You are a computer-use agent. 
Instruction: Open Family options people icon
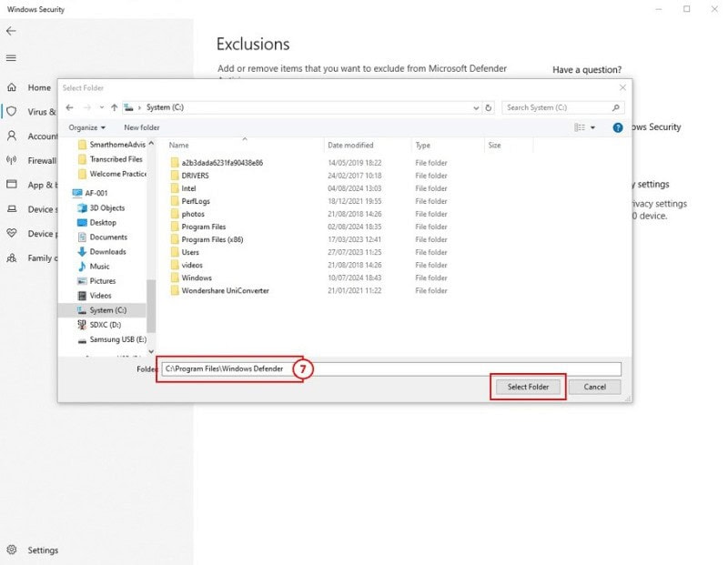tap(12, 257)
